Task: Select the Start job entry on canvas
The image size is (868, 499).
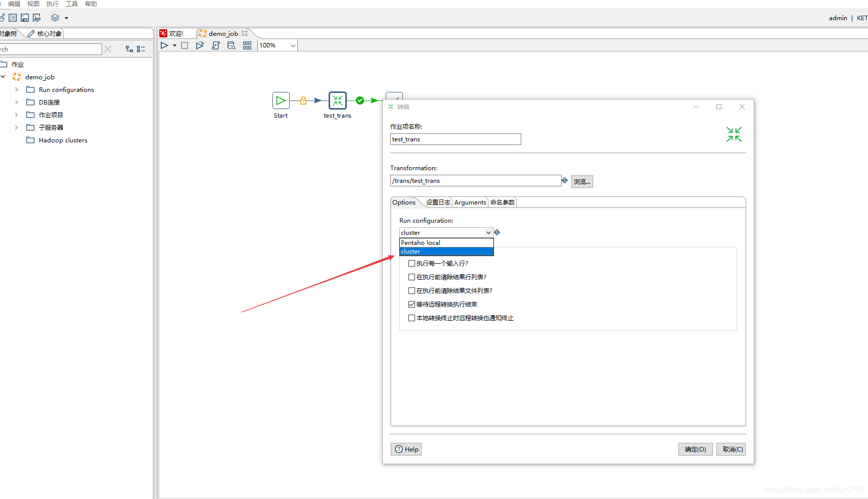Action: [281, 101]
